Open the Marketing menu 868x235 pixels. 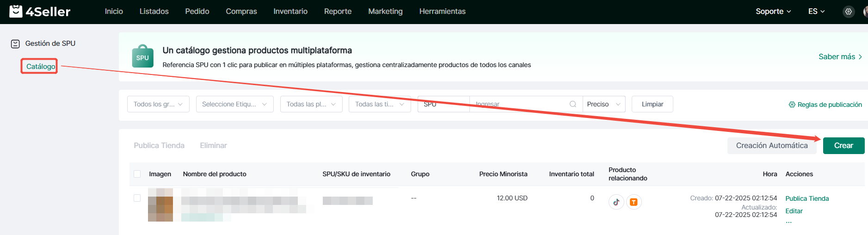[x=385, y=12]
